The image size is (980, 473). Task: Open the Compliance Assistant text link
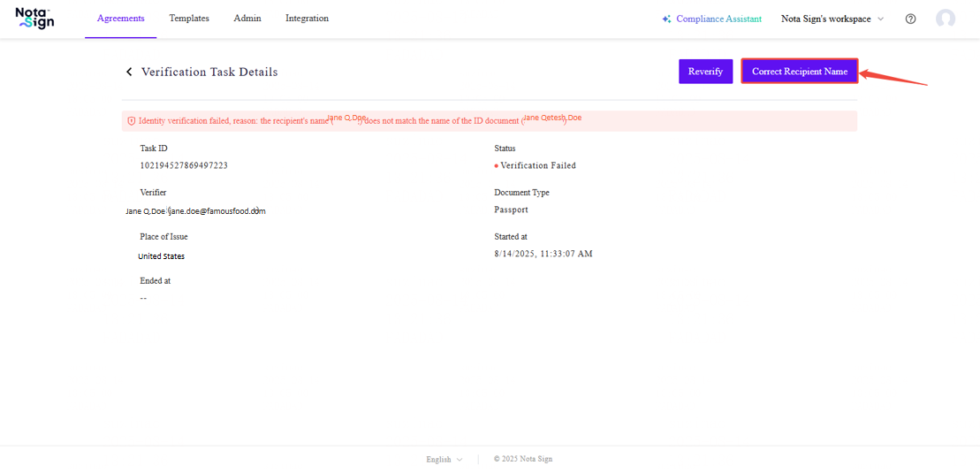pyautogui.click(x=718, y=19)
